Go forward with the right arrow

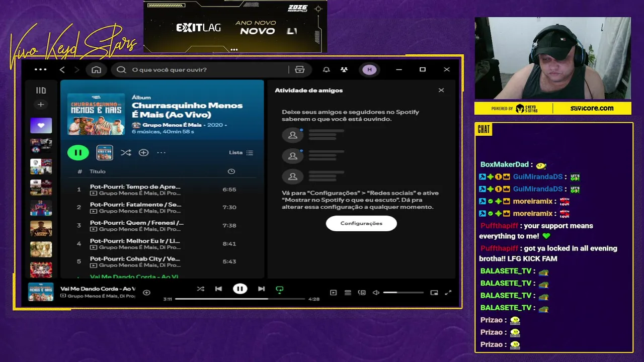(76, 69)
